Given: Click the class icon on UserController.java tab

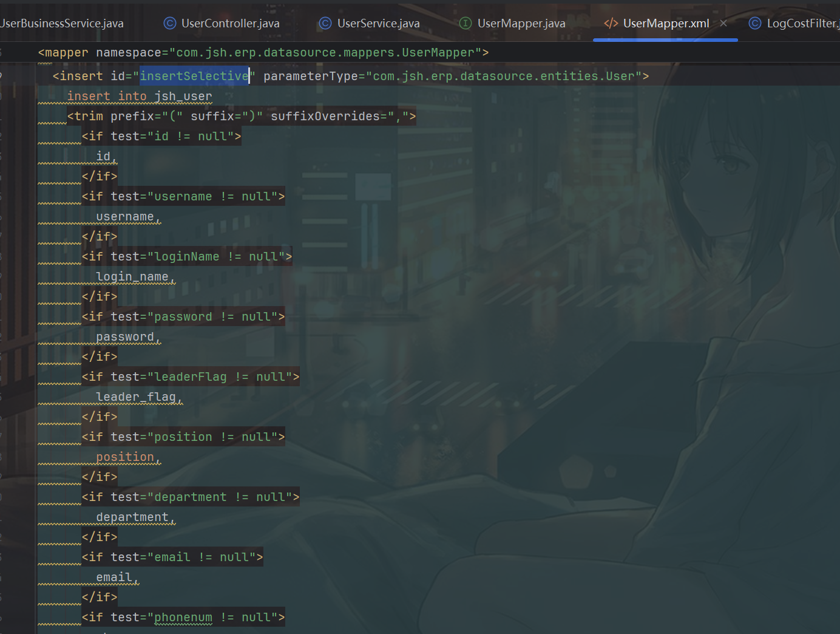Looking at the screenshot, I should [170, 23].
